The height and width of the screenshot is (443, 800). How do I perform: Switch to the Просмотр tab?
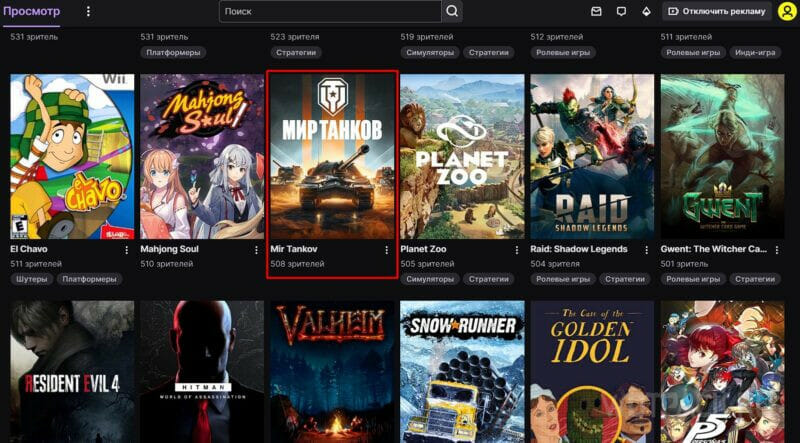point(30,11)
